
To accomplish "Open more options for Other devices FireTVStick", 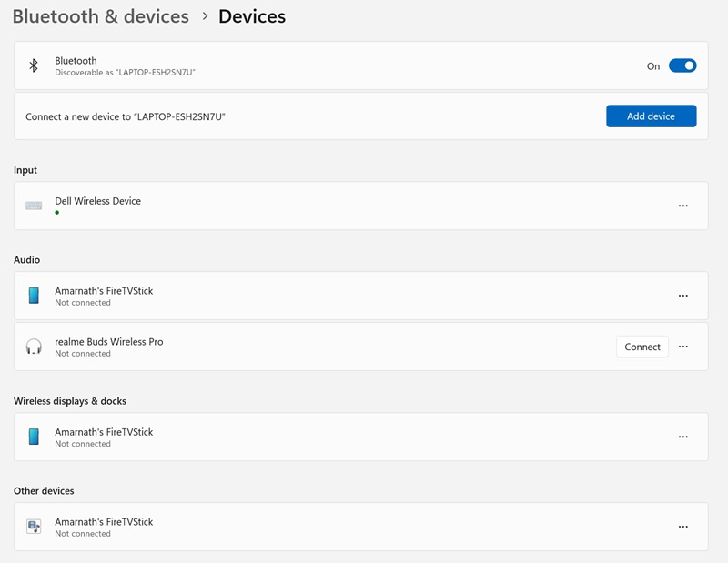I will coord(682,527).
